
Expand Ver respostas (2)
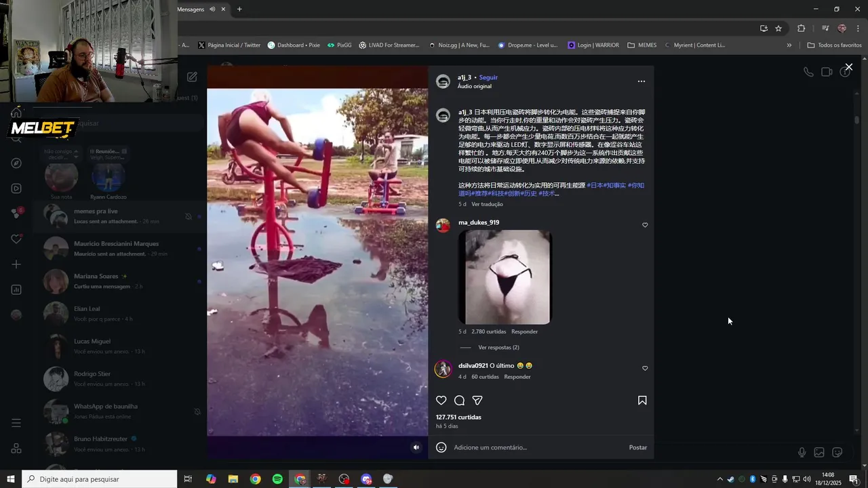click(498, 348)
